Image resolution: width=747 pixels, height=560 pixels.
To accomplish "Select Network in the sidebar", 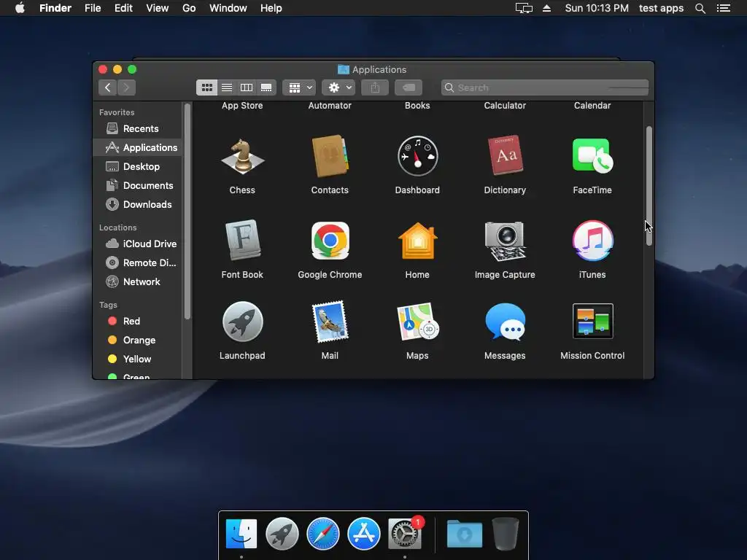I will 137,282.
